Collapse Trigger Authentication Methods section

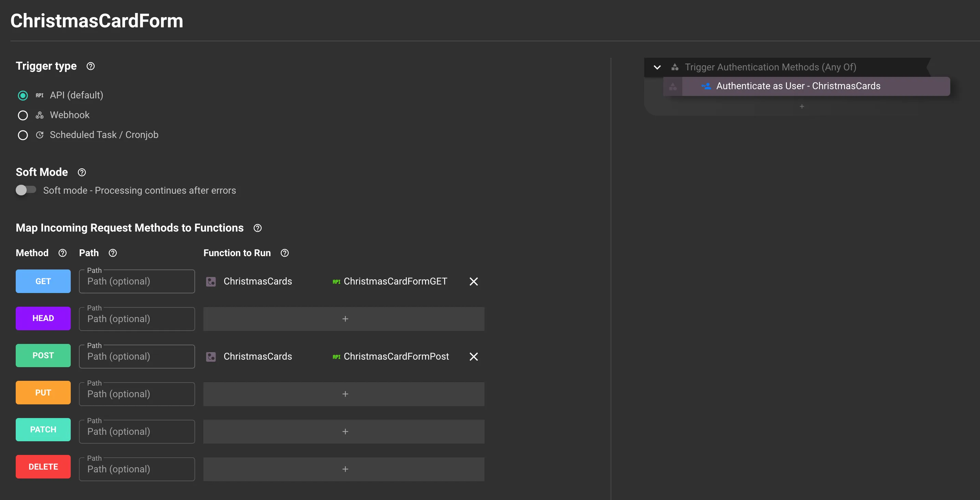[x=657, y=67]
